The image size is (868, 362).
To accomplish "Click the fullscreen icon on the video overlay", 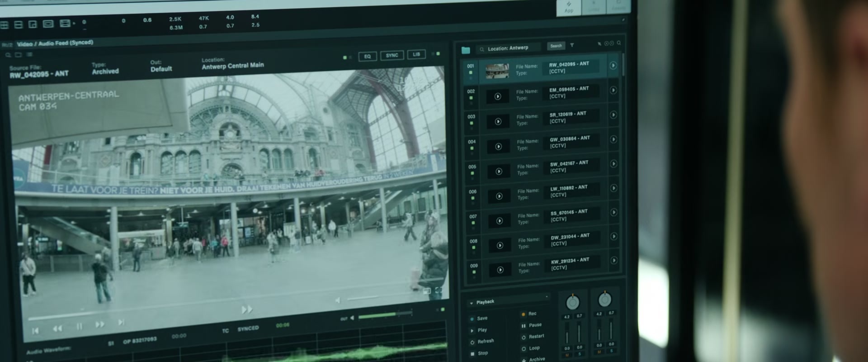I will pyautogui.click(x=438, y=291).
